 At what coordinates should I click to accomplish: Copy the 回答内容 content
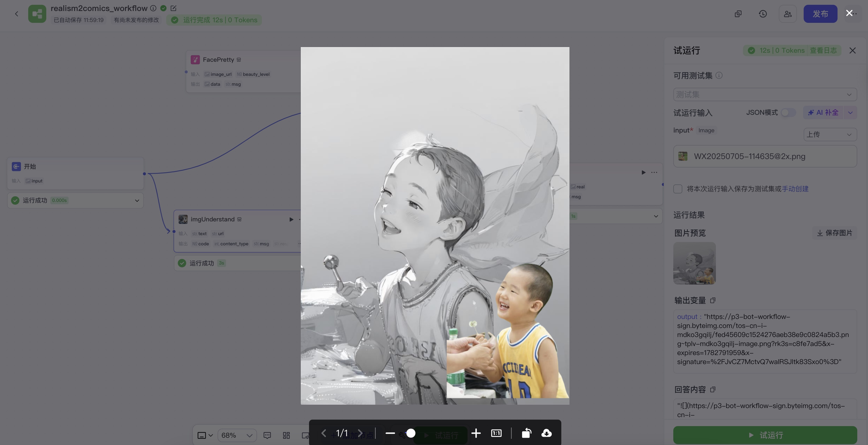713,390
